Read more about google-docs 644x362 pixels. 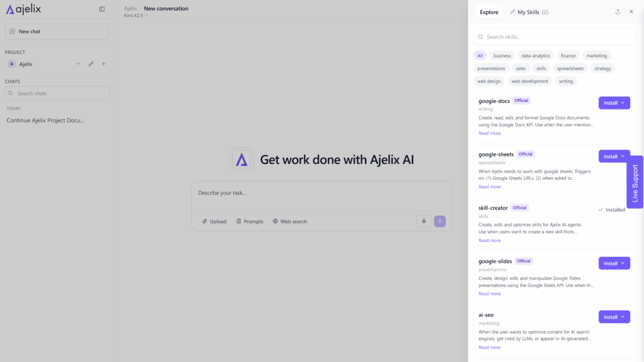(489, 133)
